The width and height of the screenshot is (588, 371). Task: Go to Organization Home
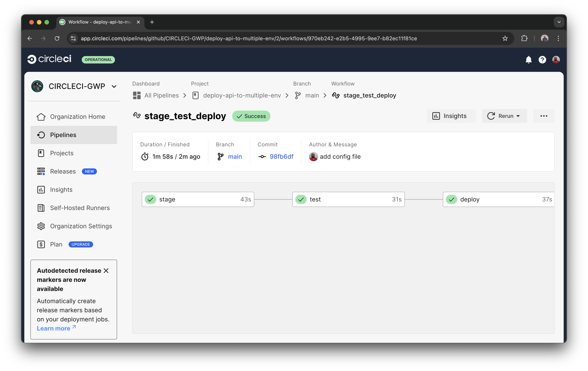pos(74,117)
